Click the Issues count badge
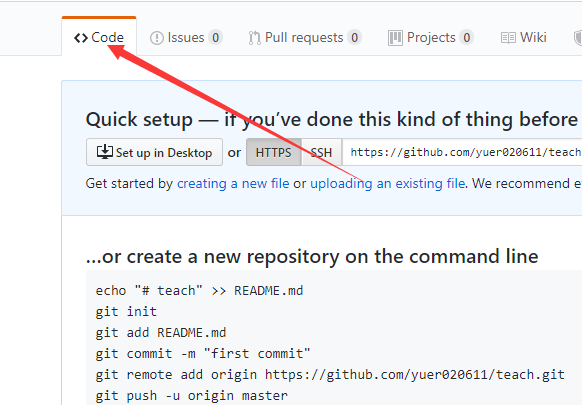This screenshot has width=582, height=405. pyautogui.click(x=215, y=37)
